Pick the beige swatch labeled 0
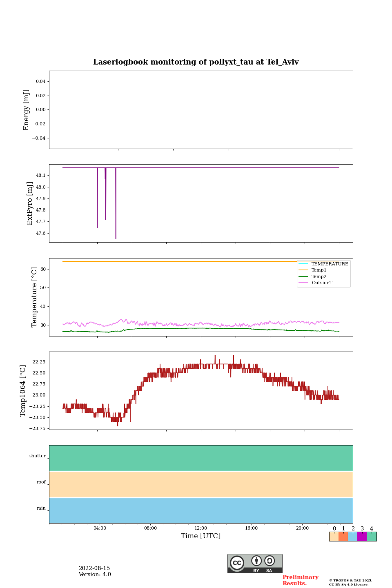The width and height of the screenshot is (392, 588). click(334, 537)
